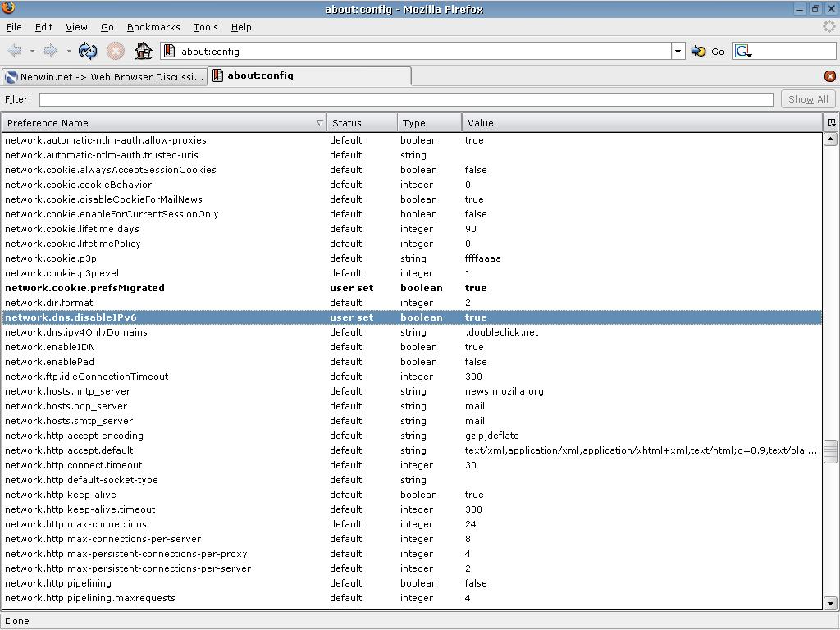Click the Show All button
Viewport: 840px width, 630px height.
pos(808,99)
